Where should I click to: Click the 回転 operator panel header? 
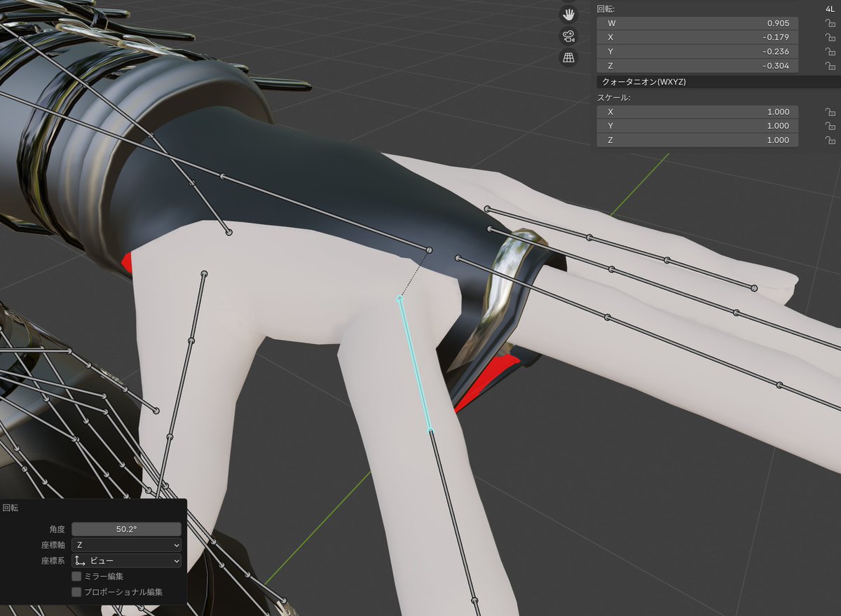11,508
